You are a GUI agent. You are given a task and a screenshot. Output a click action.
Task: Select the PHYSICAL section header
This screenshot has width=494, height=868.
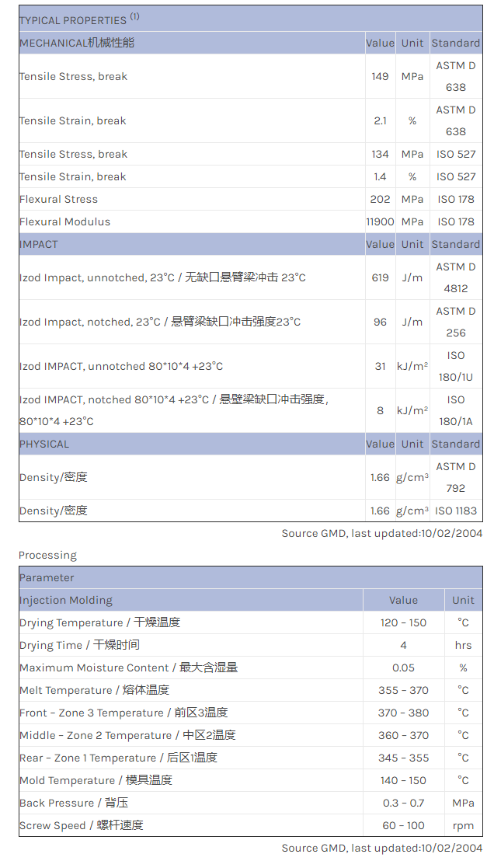point(44,444)
